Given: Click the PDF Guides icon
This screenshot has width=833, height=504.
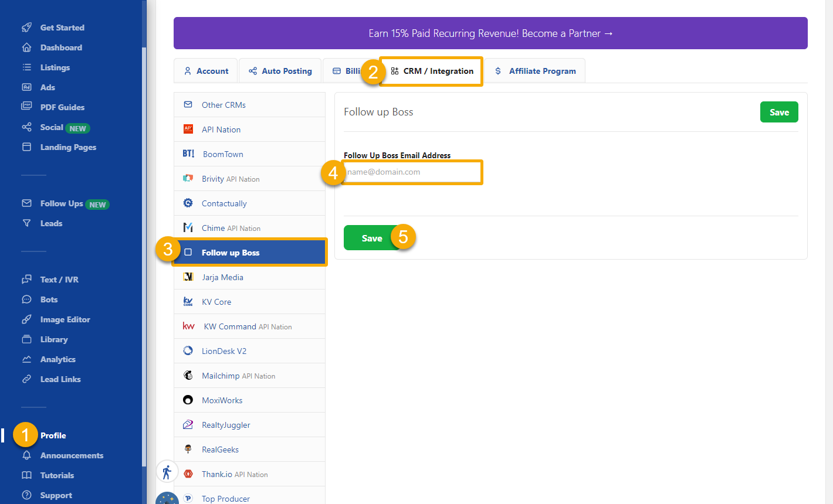Looking at the screenshot, I should tap(26, 107).
